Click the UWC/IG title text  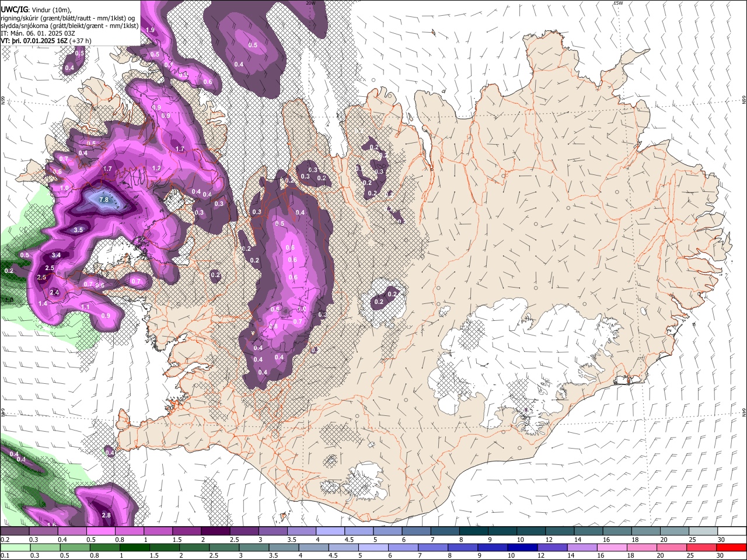coord(14,9)
